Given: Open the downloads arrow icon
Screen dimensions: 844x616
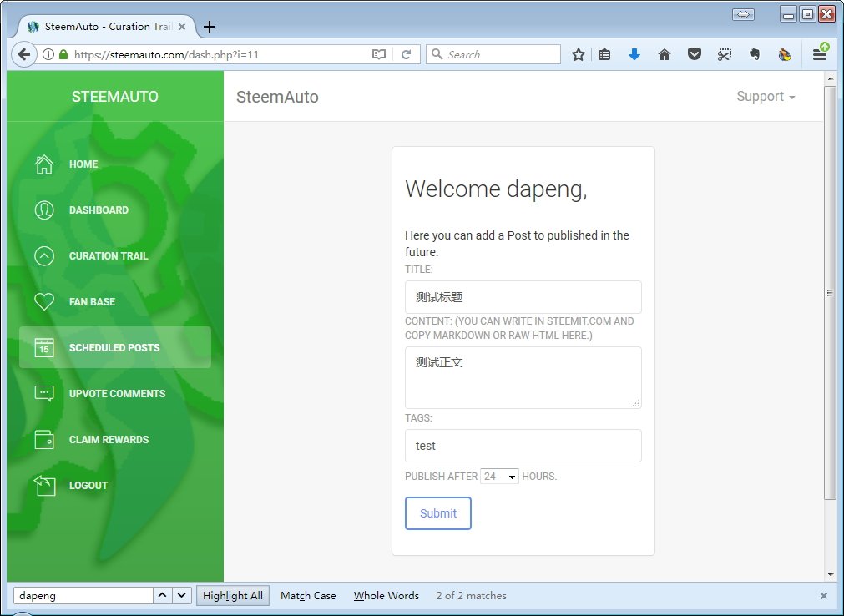Looking at the screenshot, I should tap(634, 54).
